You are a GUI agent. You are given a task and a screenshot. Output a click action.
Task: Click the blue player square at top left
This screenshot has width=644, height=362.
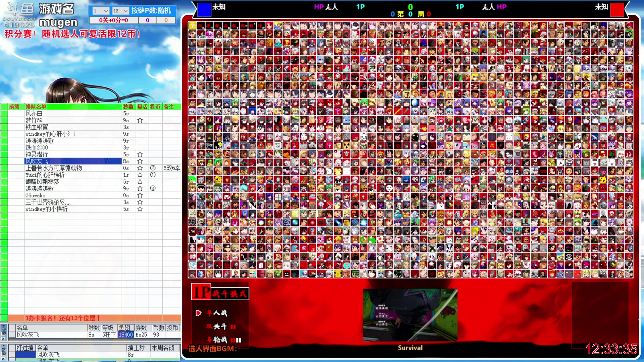[204, 10]
